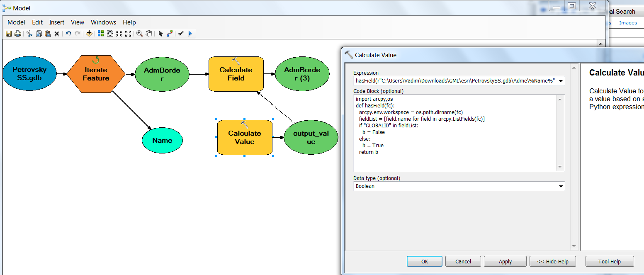Validate the entire model with checkmark
Image resolution: width=644 pixels, height=275 pixels.
tap(181, 34)
